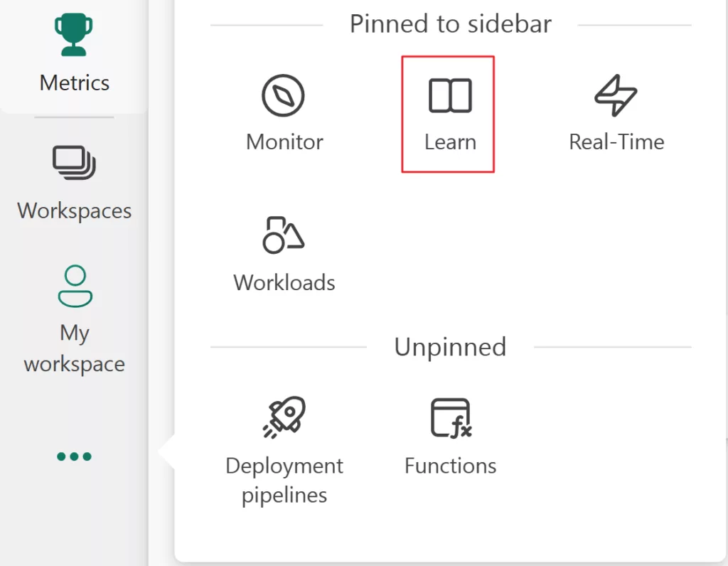Click the Workspaces label text
Screen dimensions: 728x566
(x=74, y=210)
